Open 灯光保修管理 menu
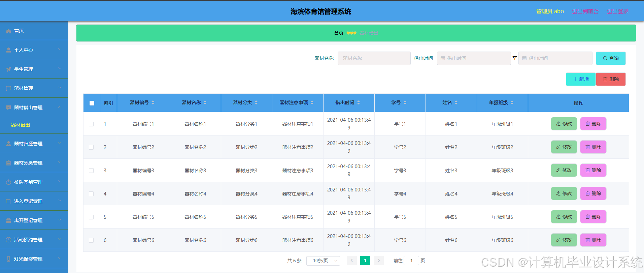 [34, 259]
